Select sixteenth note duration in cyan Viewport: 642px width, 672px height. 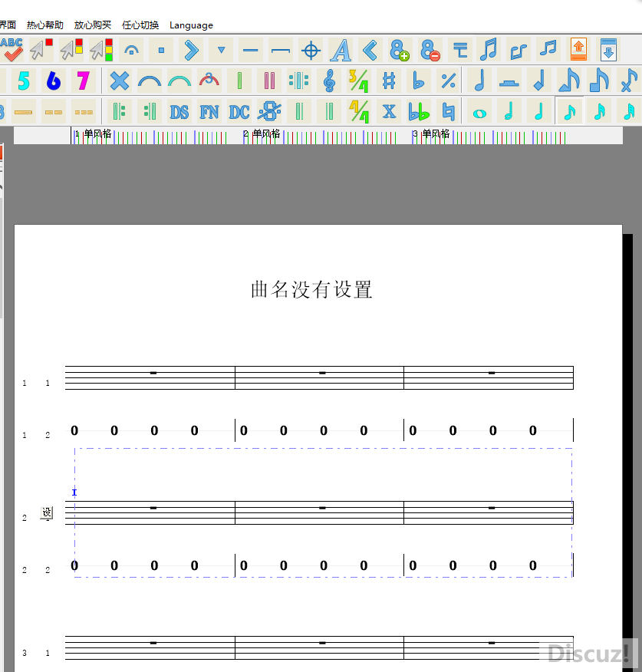599,112
